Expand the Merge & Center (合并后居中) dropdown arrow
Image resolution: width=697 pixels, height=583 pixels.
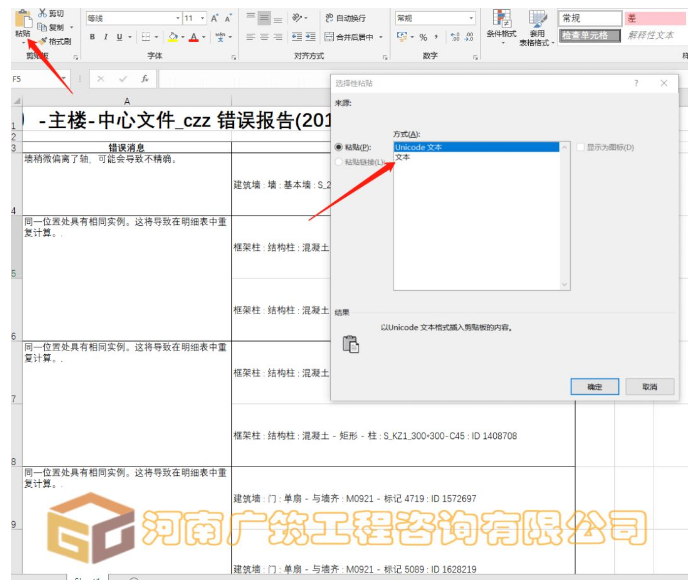(x=381, y=37)
